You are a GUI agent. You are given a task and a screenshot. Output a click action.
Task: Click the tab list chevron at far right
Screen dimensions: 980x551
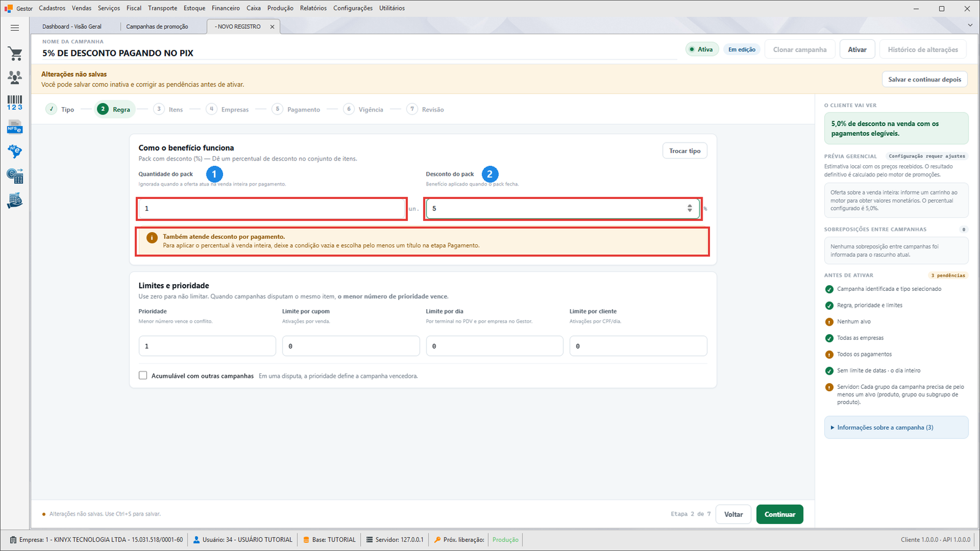(x=970, y=25)
